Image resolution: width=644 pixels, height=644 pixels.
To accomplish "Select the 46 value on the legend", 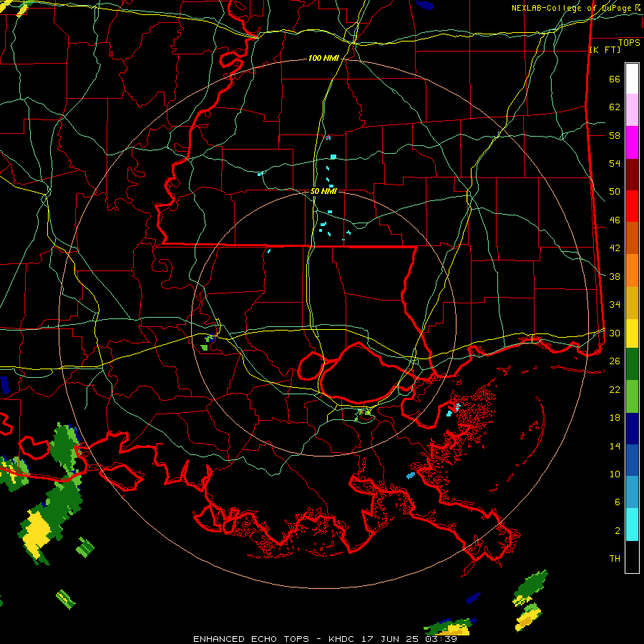I will coord(615,220).
